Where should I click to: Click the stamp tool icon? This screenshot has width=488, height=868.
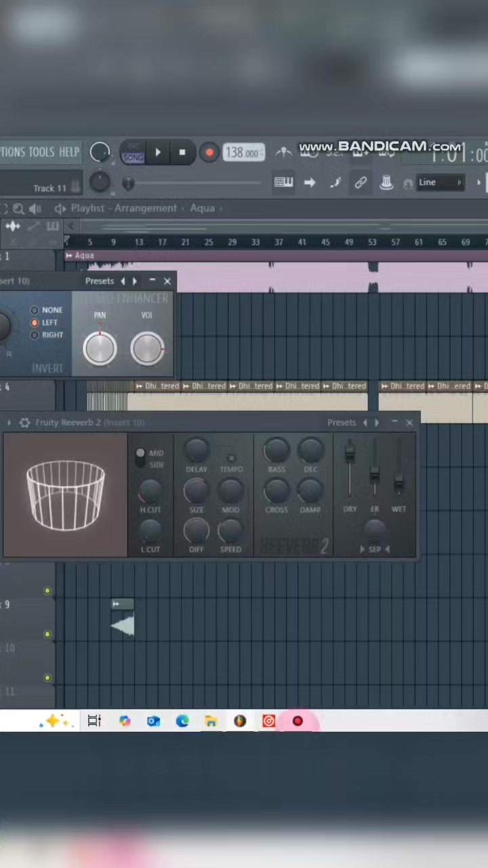pos(386,182)
